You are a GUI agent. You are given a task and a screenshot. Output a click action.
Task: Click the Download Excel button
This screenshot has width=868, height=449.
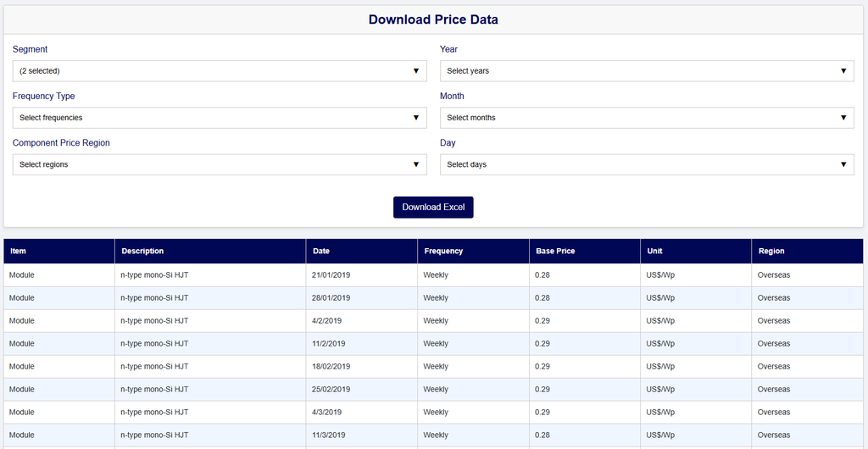(x=433, y=208)
